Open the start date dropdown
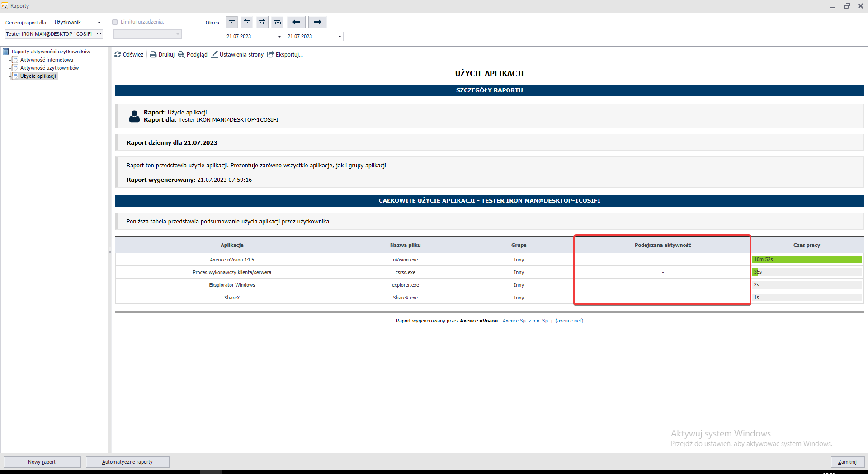 pyautogui.click(x=279, y=37)
